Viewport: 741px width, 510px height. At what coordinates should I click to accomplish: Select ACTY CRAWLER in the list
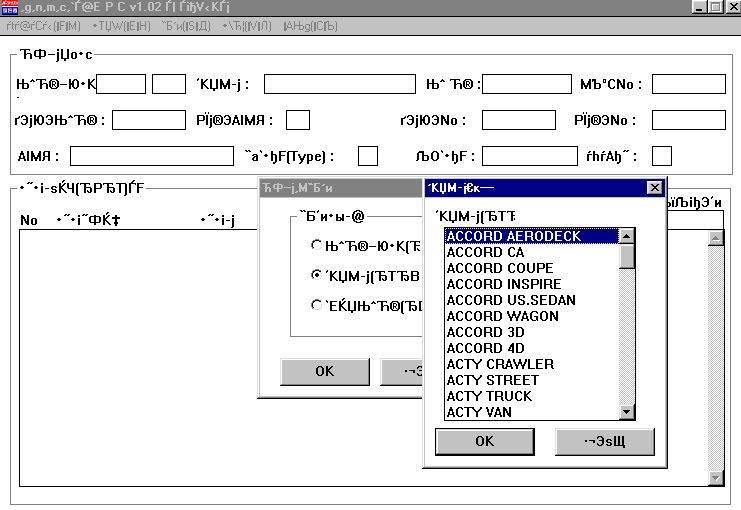532,364
